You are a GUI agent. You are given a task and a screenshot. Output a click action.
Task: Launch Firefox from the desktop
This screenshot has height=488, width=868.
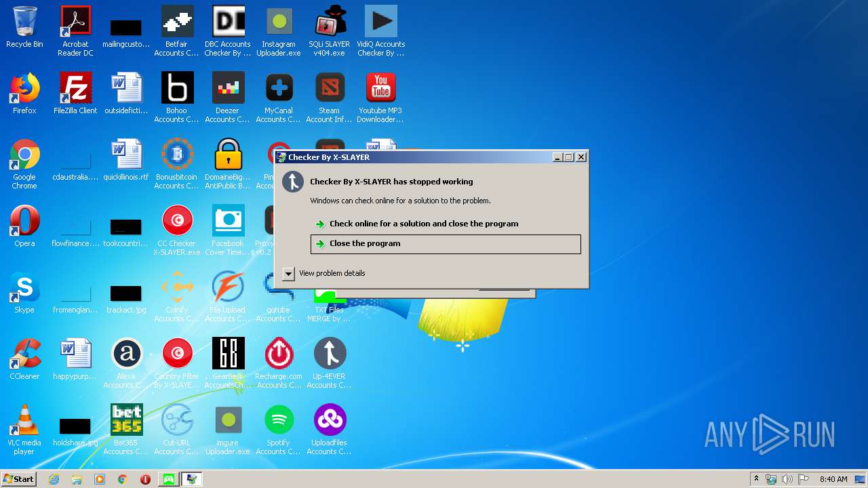24,94
